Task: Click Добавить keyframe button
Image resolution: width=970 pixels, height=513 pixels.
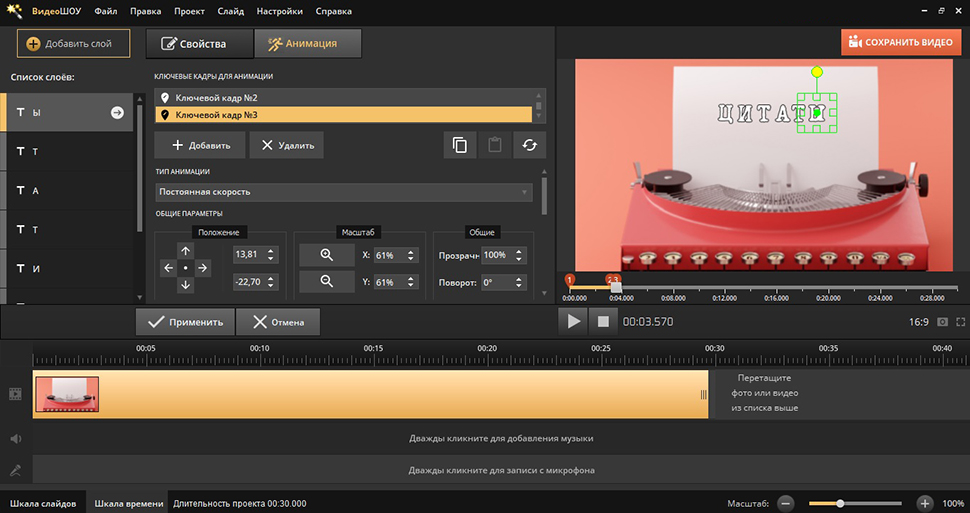Action: pyautogui.click(x=200, y=145)
